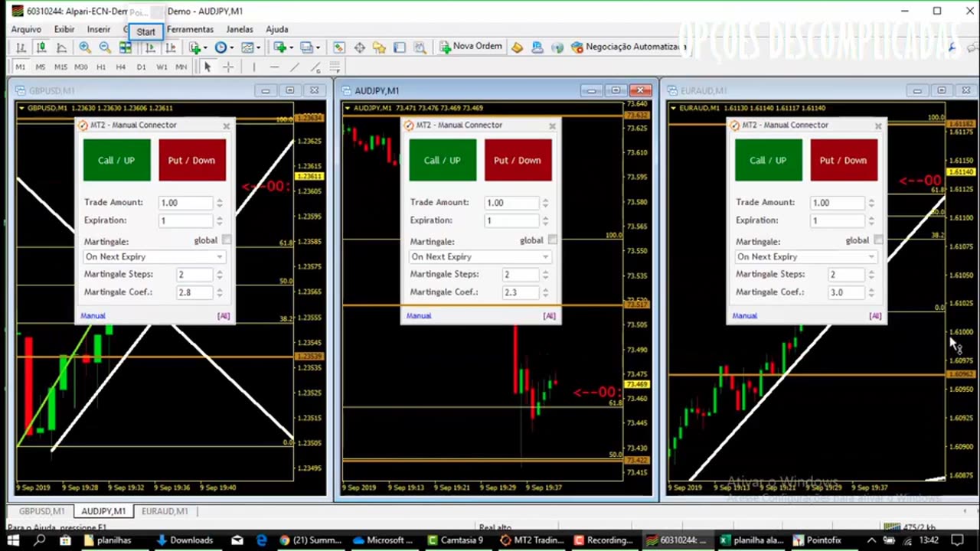Click Expiration field in AUDJPY panel

coord(511,220)
